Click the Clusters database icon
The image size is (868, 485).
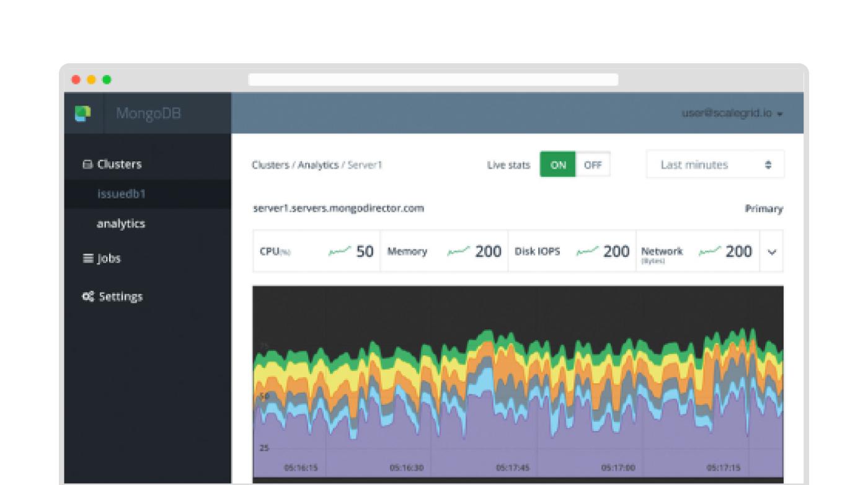87,164
